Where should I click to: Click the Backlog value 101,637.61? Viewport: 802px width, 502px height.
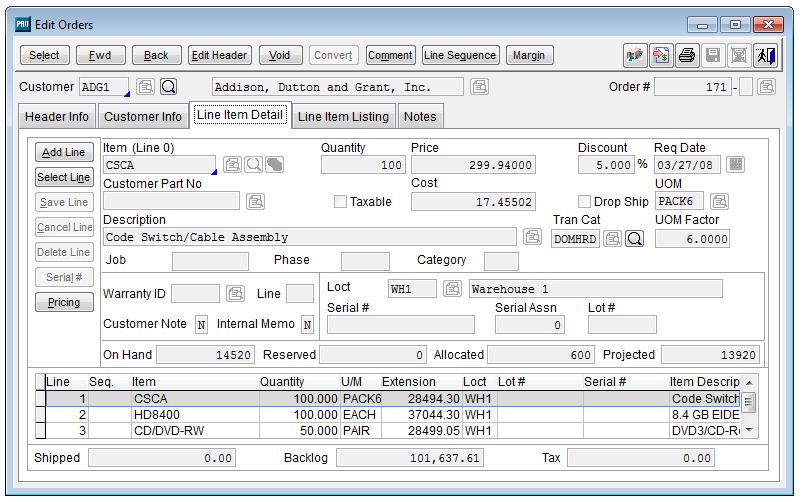pyautogui.click(x=410, y=458)
